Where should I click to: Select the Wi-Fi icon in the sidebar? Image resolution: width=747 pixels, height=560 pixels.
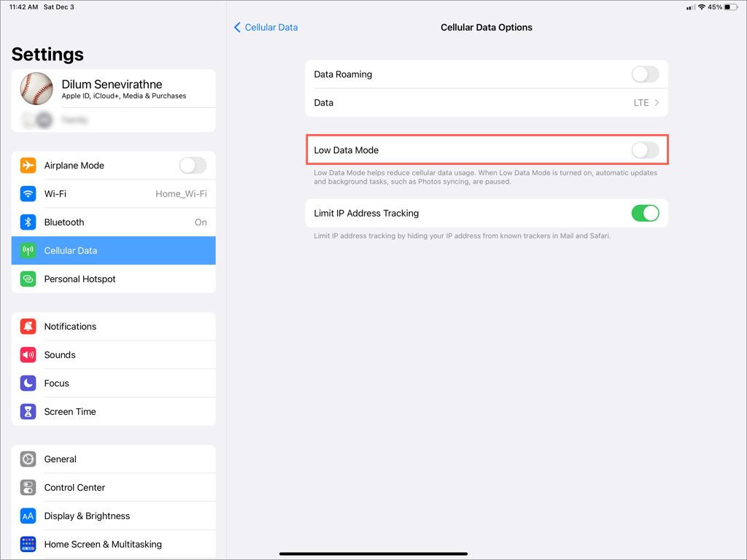[28, 193]
